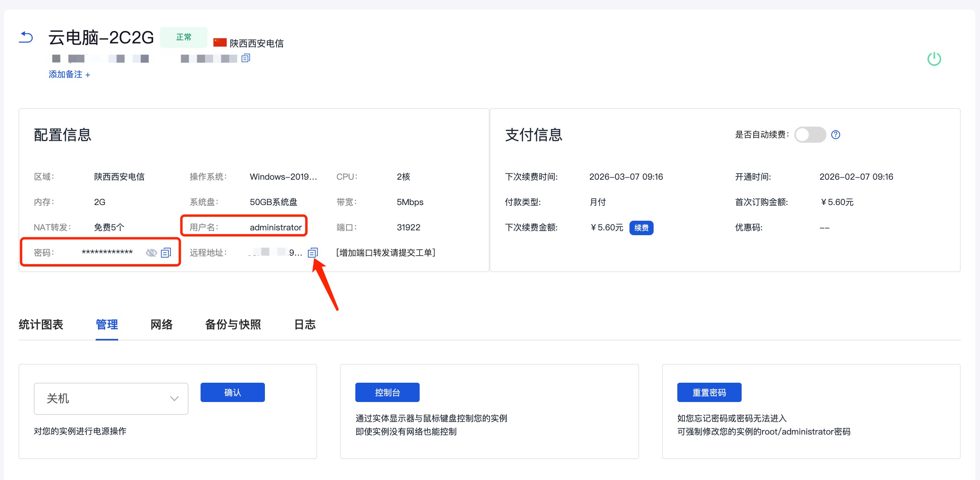Open the 控制台 console button

coord(387,392)
